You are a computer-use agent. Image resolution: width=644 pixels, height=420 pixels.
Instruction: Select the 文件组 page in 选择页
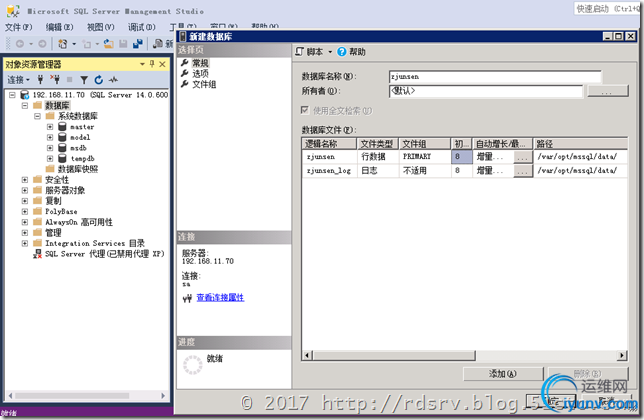point(204,84)
